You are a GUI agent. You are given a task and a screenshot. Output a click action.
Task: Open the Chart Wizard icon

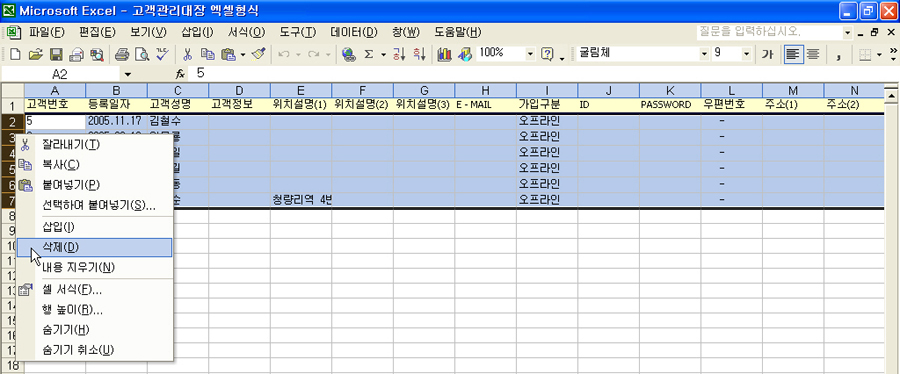coord(444,54)
